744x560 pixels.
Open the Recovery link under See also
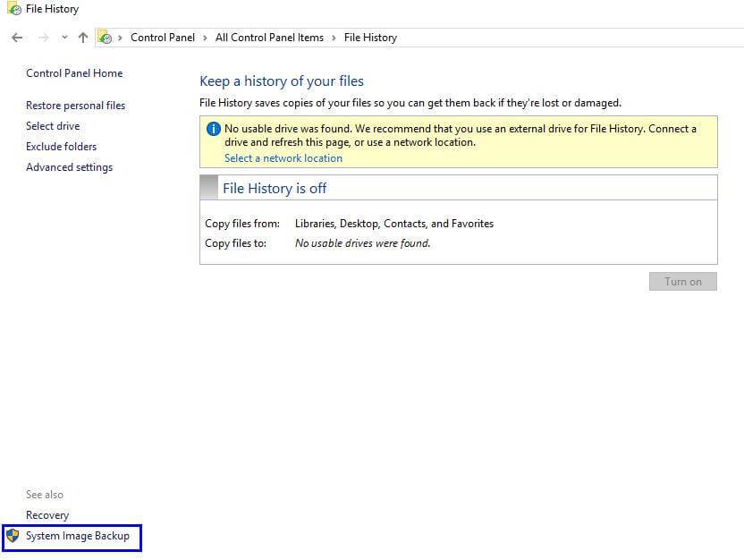47,515
